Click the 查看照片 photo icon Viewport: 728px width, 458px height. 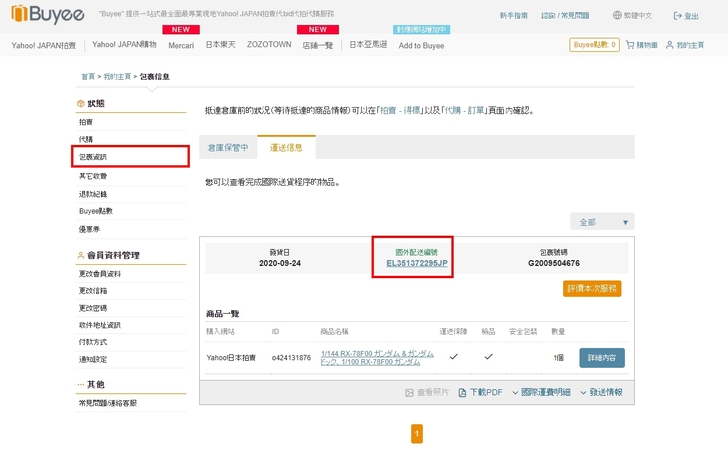point(410,393)
